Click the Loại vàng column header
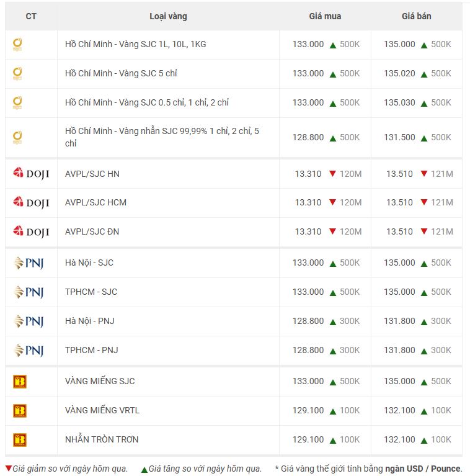Image resolution: width=470 pixels, height=476 pixels. 168,16
